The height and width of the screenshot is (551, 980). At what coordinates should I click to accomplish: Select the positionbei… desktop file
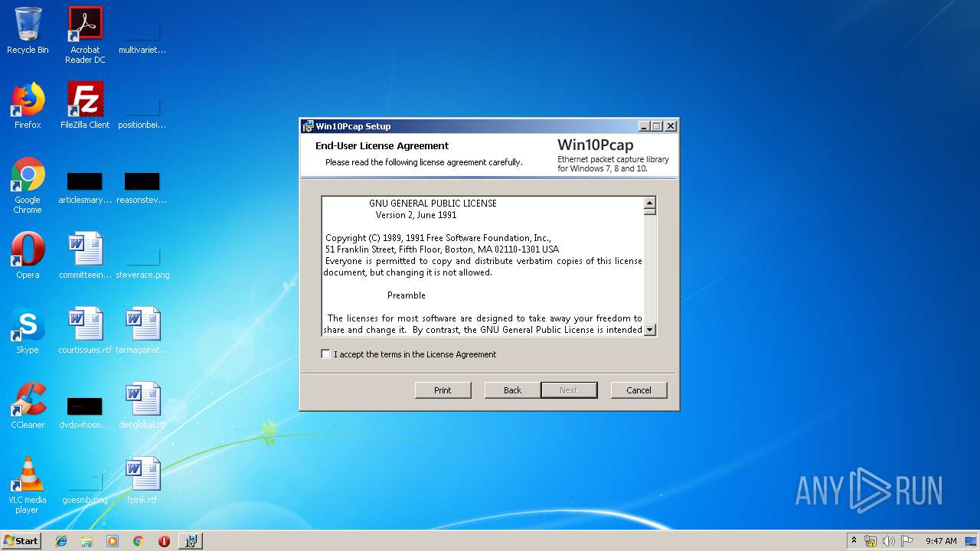(142, 113)
